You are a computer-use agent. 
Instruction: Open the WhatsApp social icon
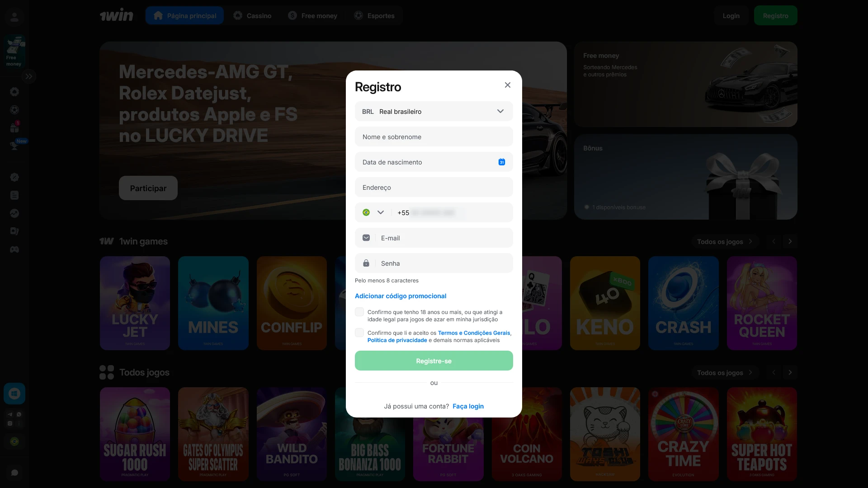[19, 414]
